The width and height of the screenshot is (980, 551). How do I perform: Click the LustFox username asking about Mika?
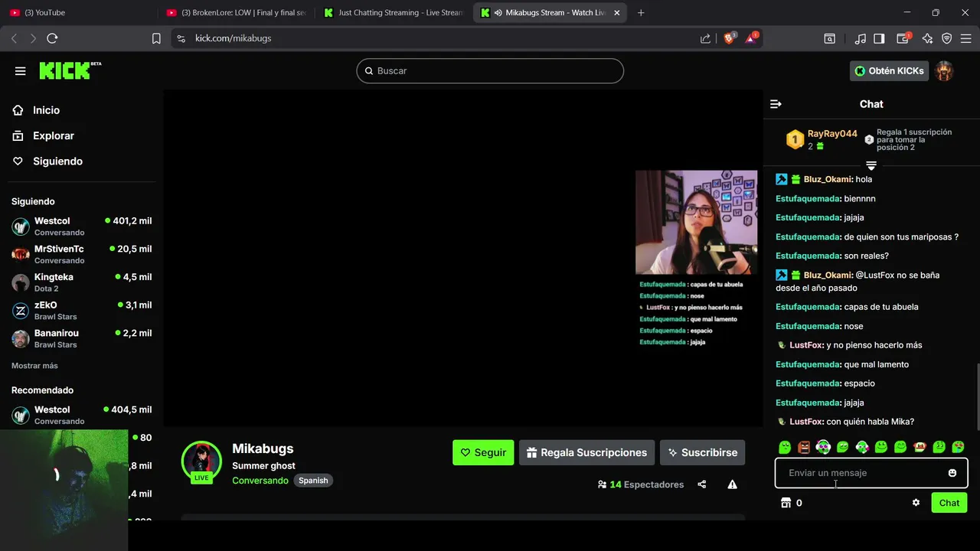pos(806,422)
